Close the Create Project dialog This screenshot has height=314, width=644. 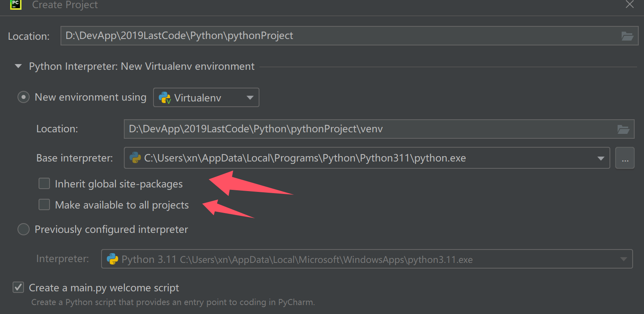coord(629,4)
